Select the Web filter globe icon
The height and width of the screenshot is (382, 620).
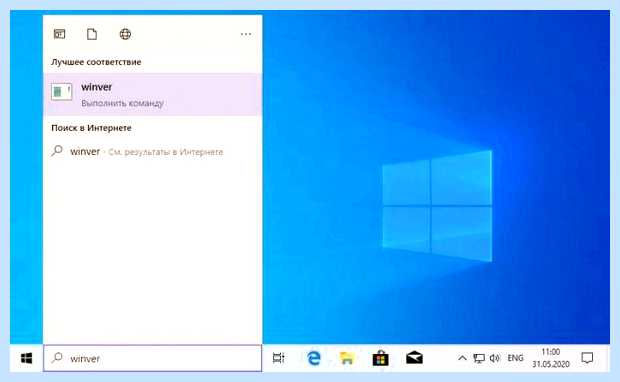pyautogui.click(x=125, y=34)
